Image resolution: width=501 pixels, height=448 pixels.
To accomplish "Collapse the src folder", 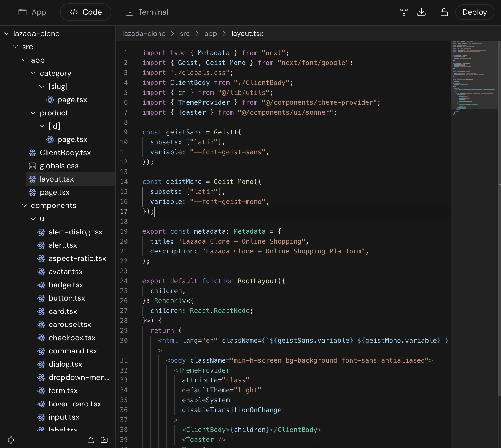I will click(x=15, y=47).
